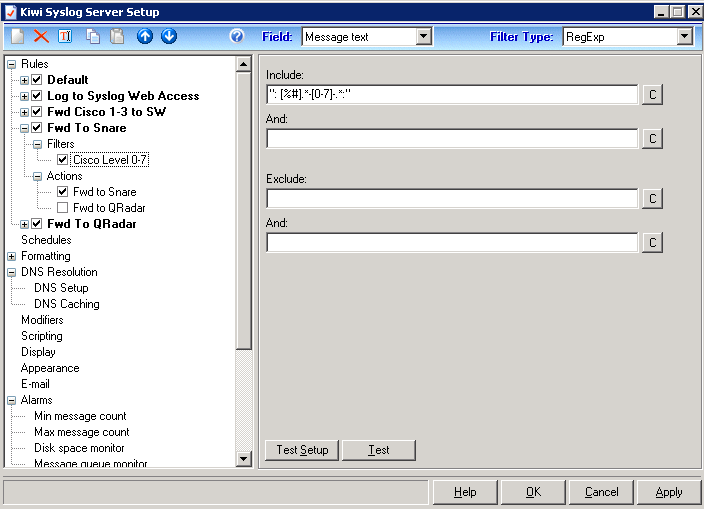The width and height of the screenshot is (704, 509).
Task: Open the Field dropdown (Message text)
Action: click(x=423, y=37)
